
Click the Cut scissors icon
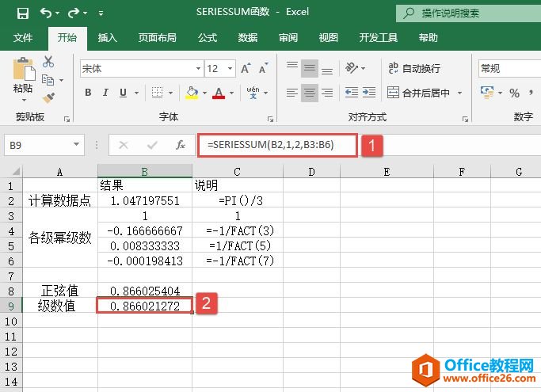tap(48, 62)
